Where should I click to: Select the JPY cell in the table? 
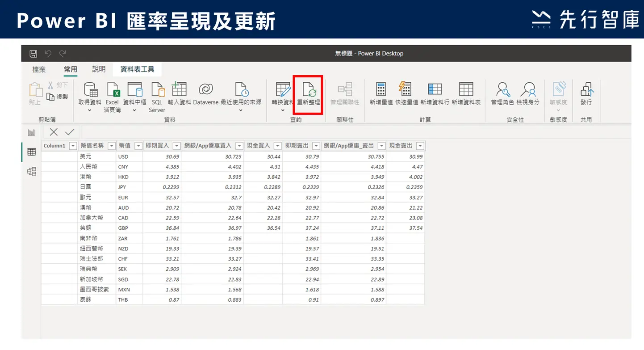click(129, 187)
